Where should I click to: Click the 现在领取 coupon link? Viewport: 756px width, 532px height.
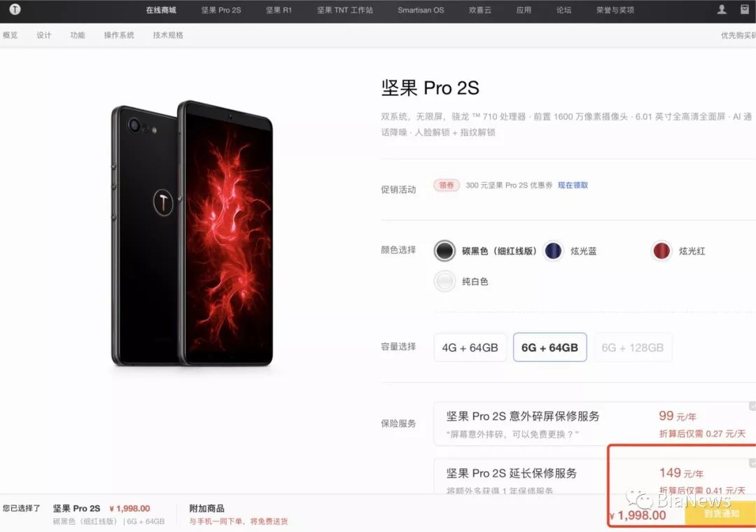tap(573, 185)
